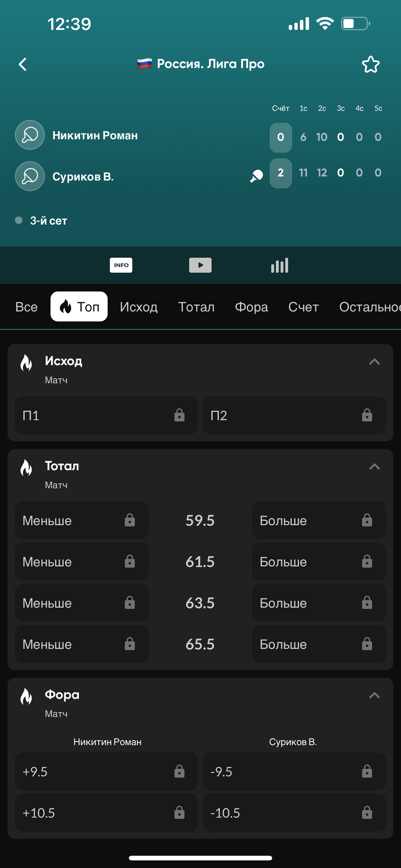The image size is (401, 868).
Task: Choose Больше for total 63.5
Action: tap(319, 603)
